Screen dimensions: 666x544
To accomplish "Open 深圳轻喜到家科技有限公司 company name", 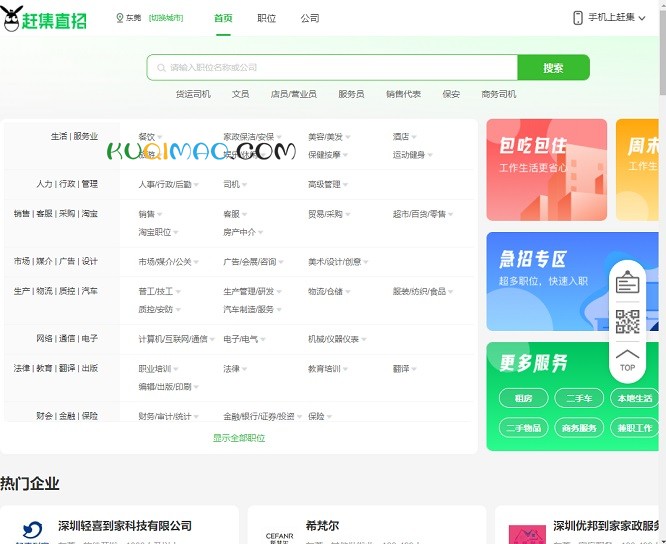I will pyautogui.click(x=125, y=526).
